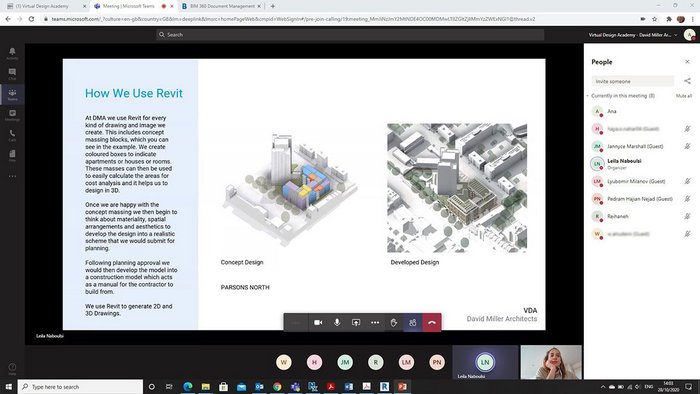Collapse the Currently in this meeting list

pos(588,96)
